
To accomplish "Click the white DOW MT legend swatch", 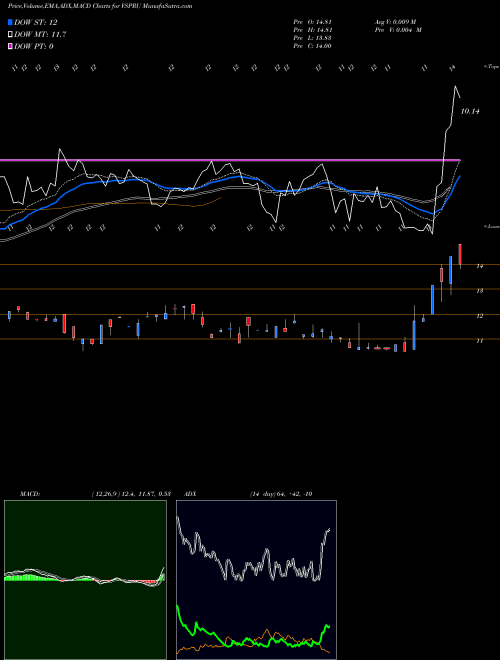I will pyautogui.click(x=10, y=35).
